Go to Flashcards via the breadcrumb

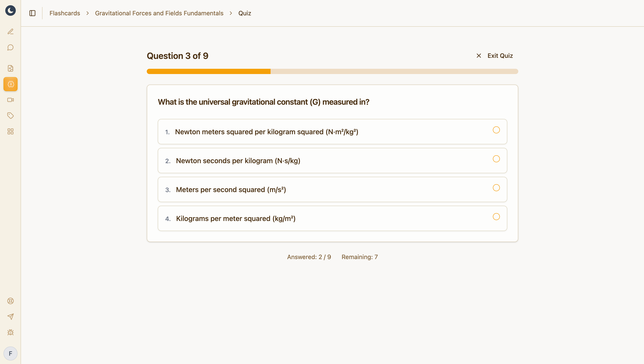64,13
